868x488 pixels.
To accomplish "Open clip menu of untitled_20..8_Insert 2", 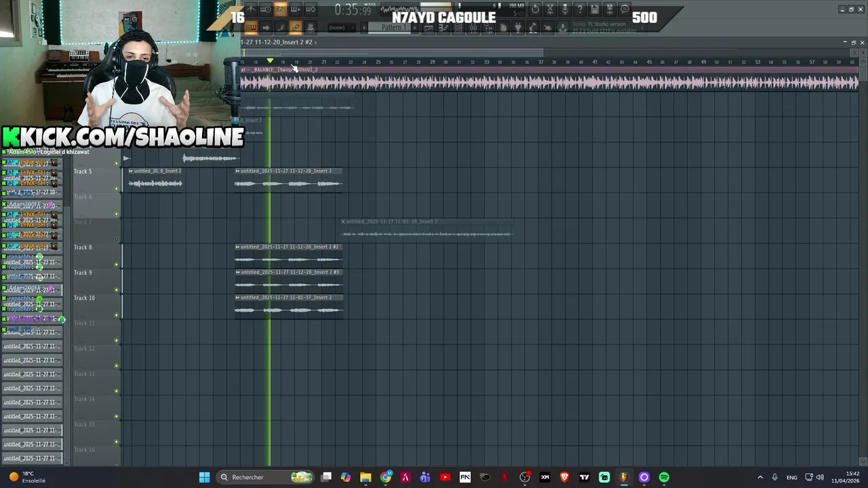I will (131, 171).
